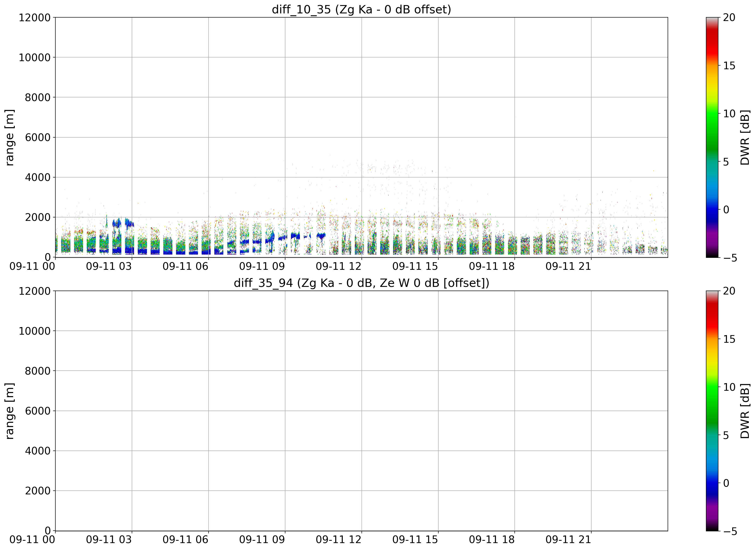Click '09-11 21' x-tick under the diff_10_35 plot

pyautogui.click(x=568, y=266)
